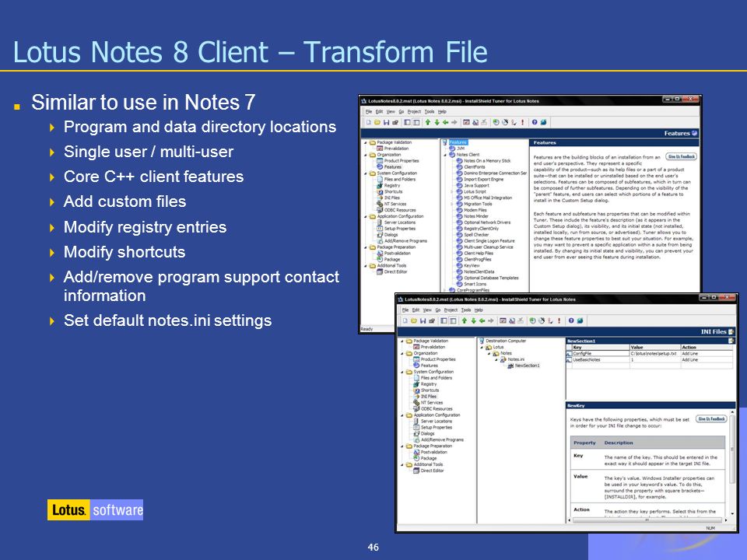Select Optional Database Templates feature

pos(491,278)
